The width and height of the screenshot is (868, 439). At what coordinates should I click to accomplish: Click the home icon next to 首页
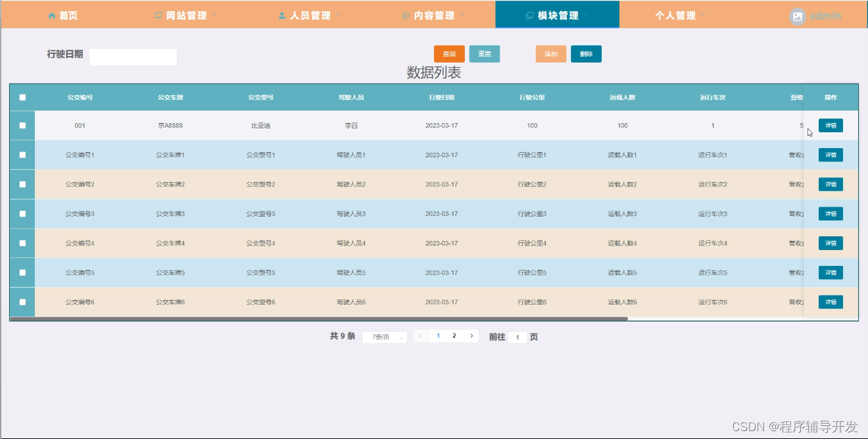coord(52,15)
